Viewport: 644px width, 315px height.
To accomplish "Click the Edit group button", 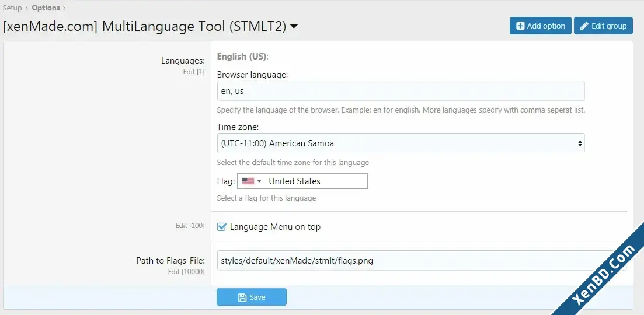I will click(x=603, y=26).
